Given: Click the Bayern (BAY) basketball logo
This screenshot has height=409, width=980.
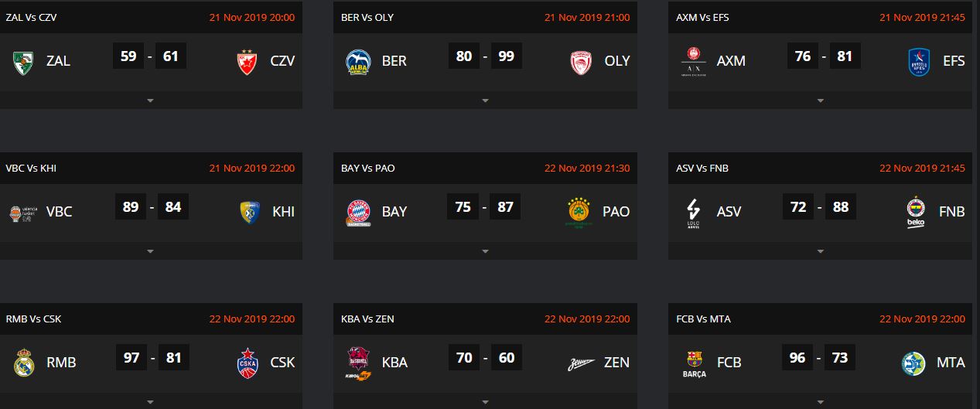Looking at the screenshot, I should click(358, 213).
